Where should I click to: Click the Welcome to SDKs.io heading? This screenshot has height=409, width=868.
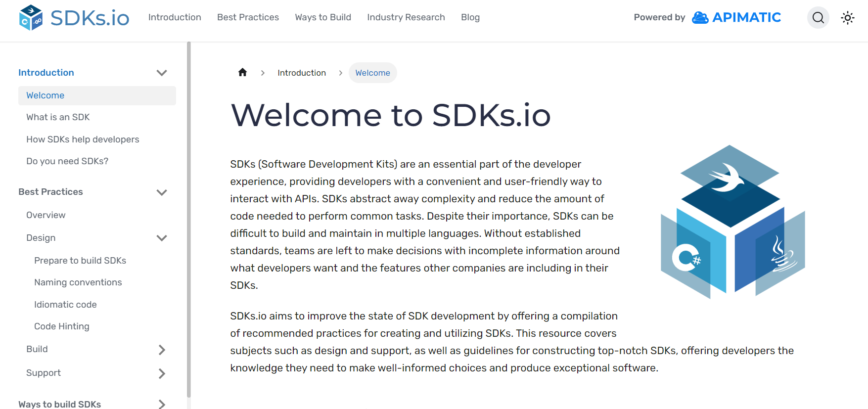pyautogui.click(x=391, y=115)
